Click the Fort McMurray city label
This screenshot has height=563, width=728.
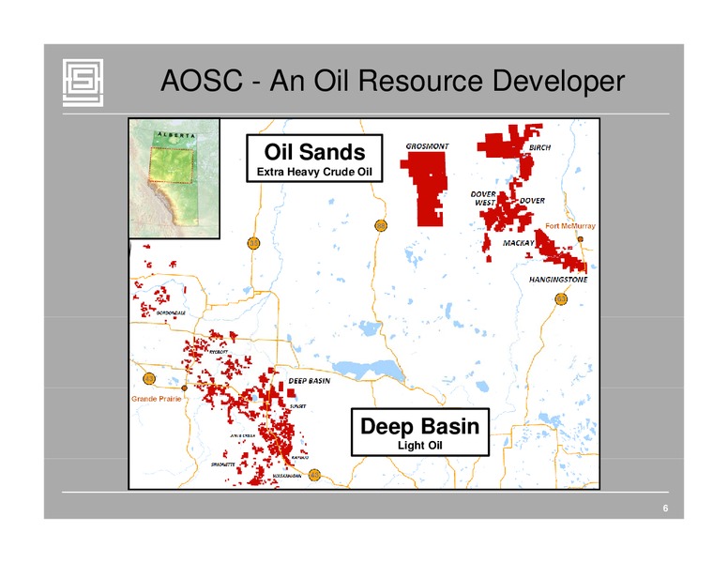click(x=569, y=226)
